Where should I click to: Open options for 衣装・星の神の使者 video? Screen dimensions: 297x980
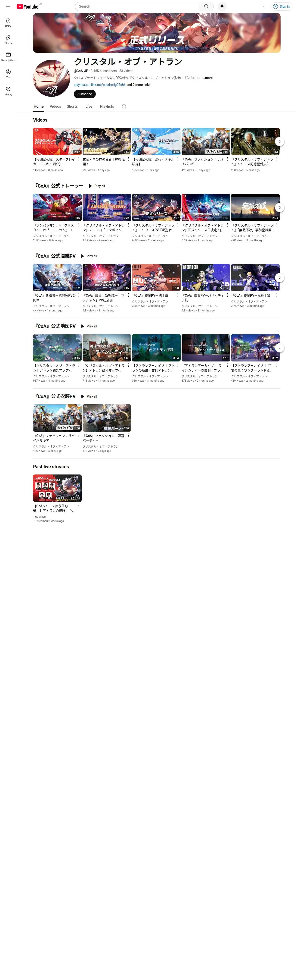point(128,159)
